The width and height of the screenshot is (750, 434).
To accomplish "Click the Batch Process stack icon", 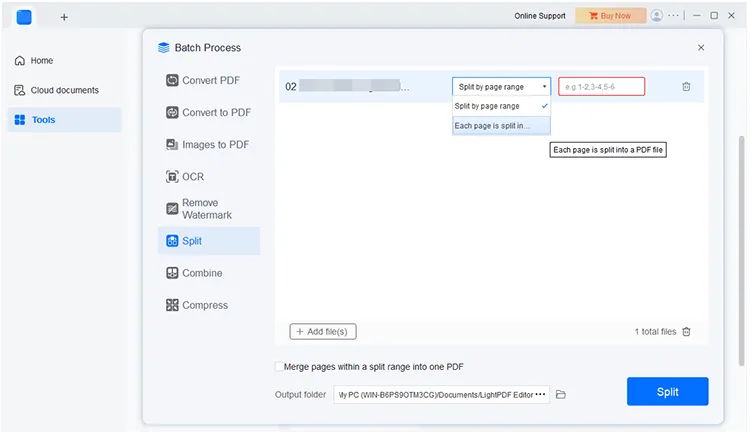I will point(164,47).
